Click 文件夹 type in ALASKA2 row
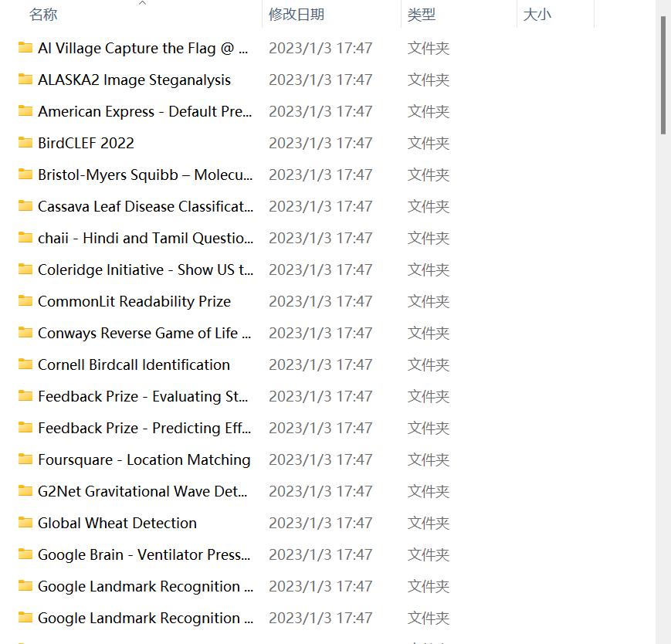This screenshot has height=644, width=671. (x=429, y=80)
